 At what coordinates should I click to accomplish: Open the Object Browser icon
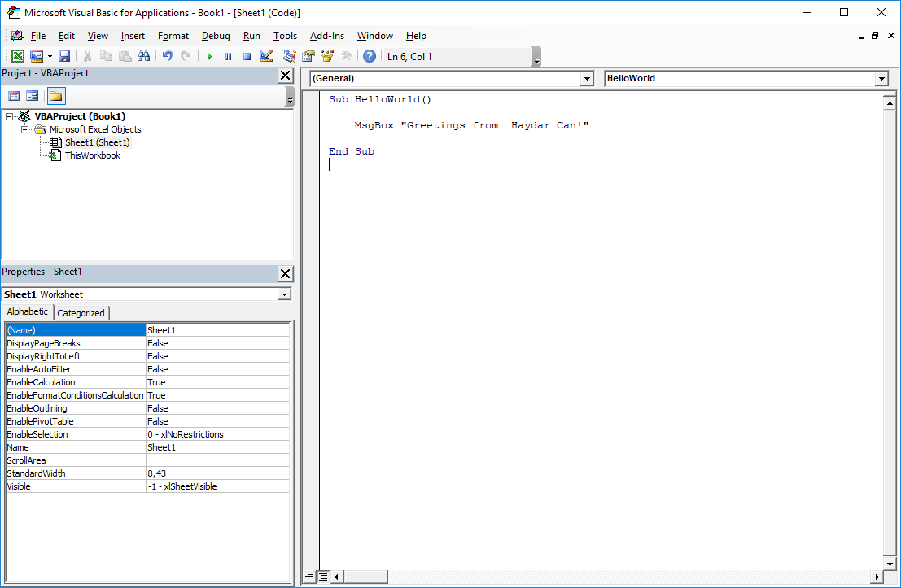click(x=327, y=56)
